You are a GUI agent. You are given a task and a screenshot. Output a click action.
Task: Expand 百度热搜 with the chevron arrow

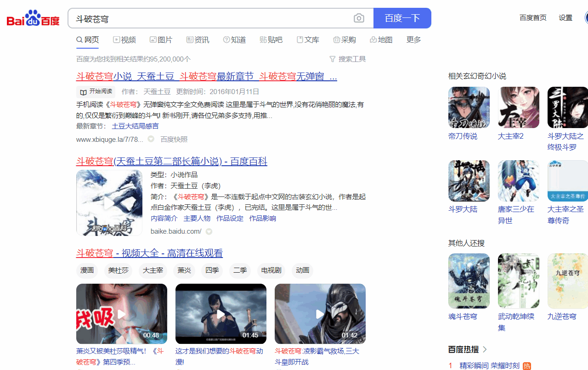485,349
